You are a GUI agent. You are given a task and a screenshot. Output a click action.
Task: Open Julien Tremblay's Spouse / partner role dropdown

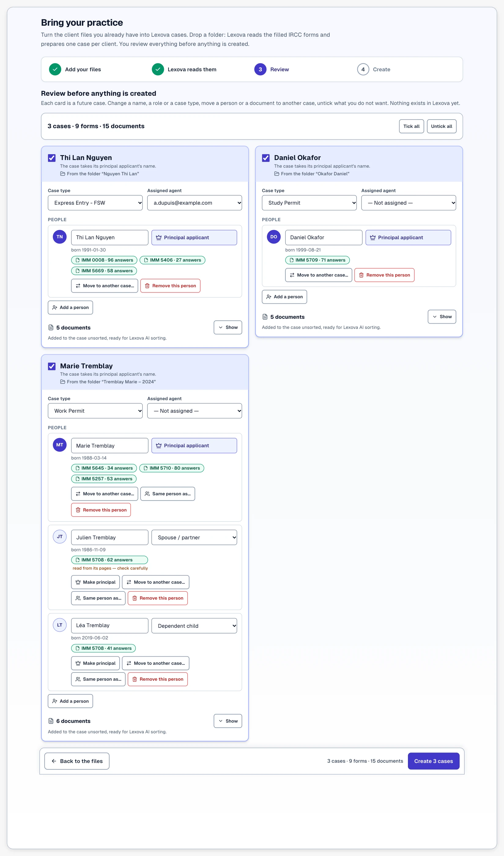tap(194, 538)
